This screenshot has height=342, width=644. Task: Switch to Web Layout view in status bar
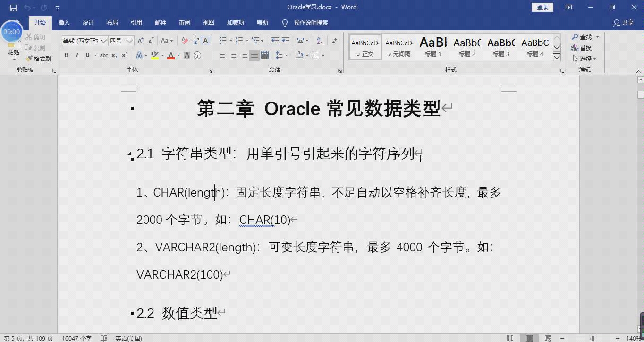pyautogui.click(x=548, y=338)
